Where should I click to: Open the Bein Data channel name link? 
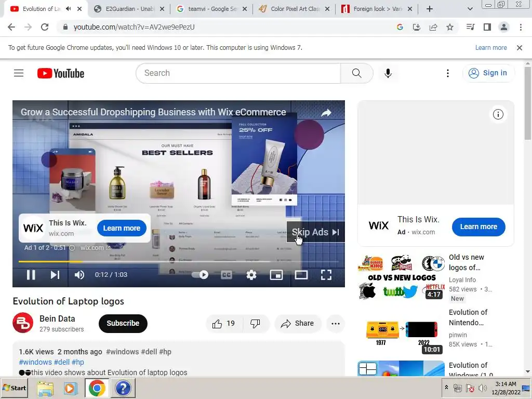[x=57, y=318]
